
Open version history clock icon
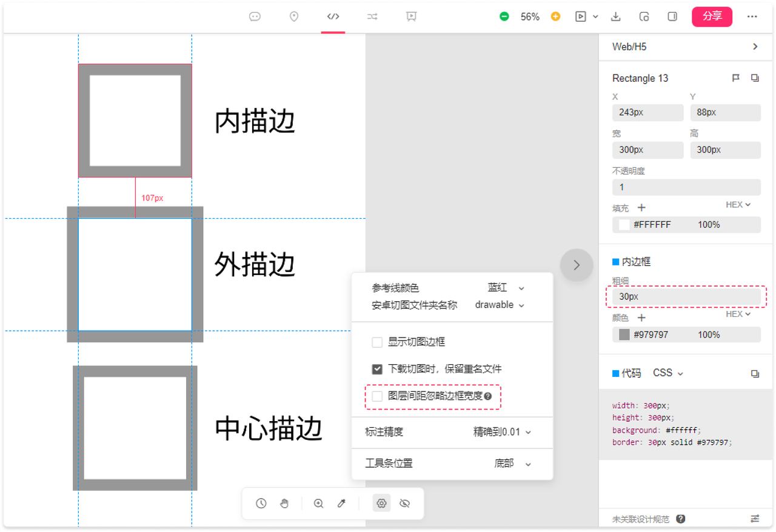(261, 504)
